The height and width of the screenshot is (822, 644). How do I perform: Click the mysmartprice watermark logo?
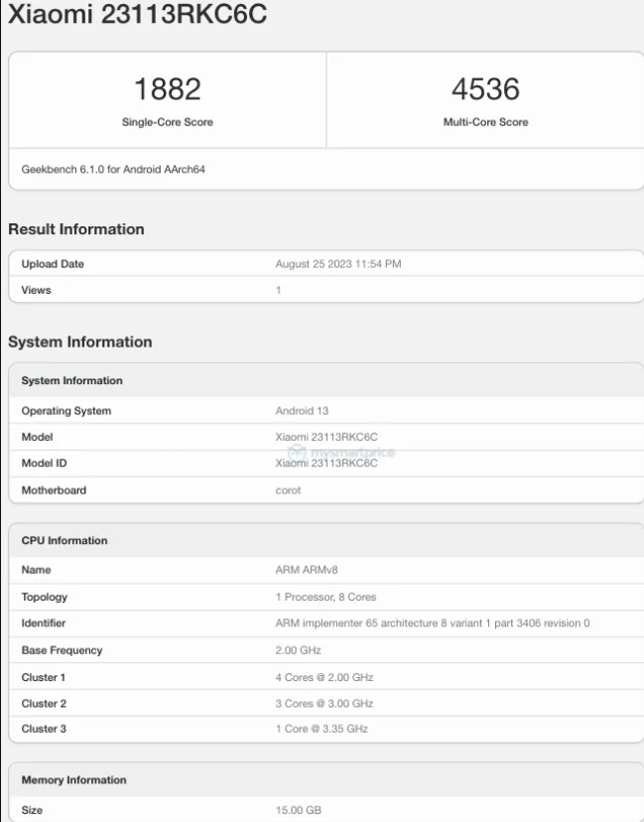click(x=341, y=453)
